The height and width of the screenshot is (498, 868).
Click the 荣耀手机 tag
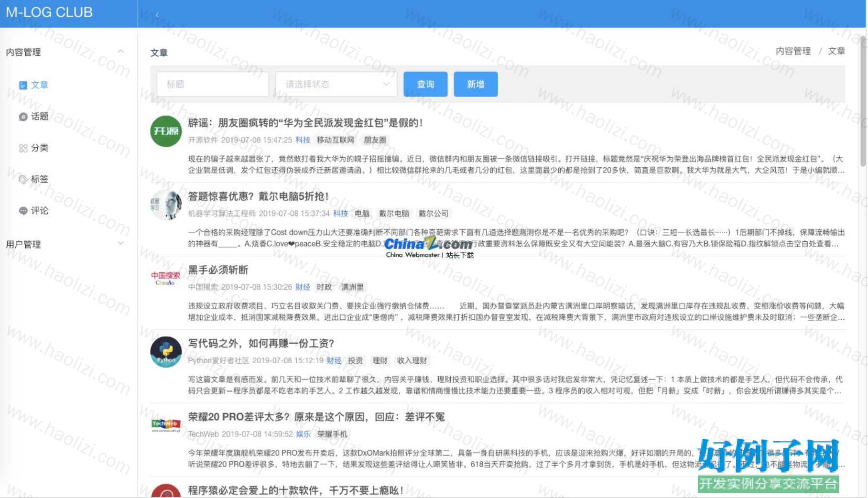click(332, 434)
